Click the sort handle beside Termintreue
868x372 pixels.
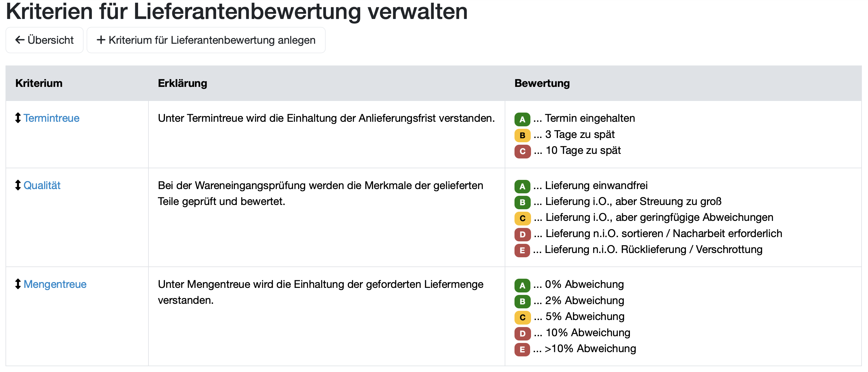click(x=18, y=118)
